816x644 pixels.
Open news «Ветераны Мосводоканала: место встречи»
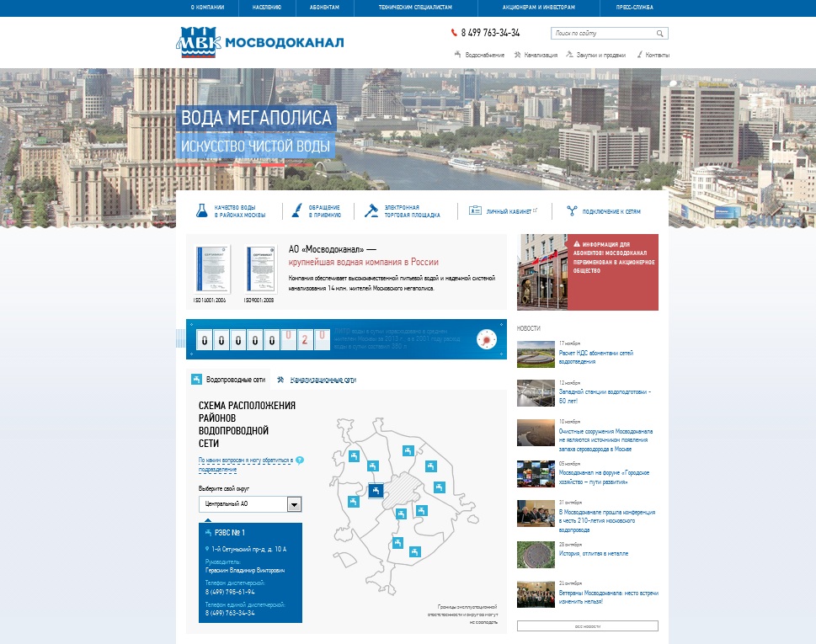tap(608, 597)
